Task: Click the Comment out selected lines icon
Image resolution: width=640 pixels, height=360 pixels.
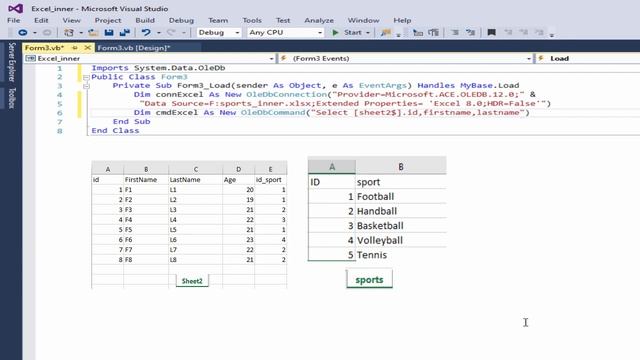Action: [418, 33]
